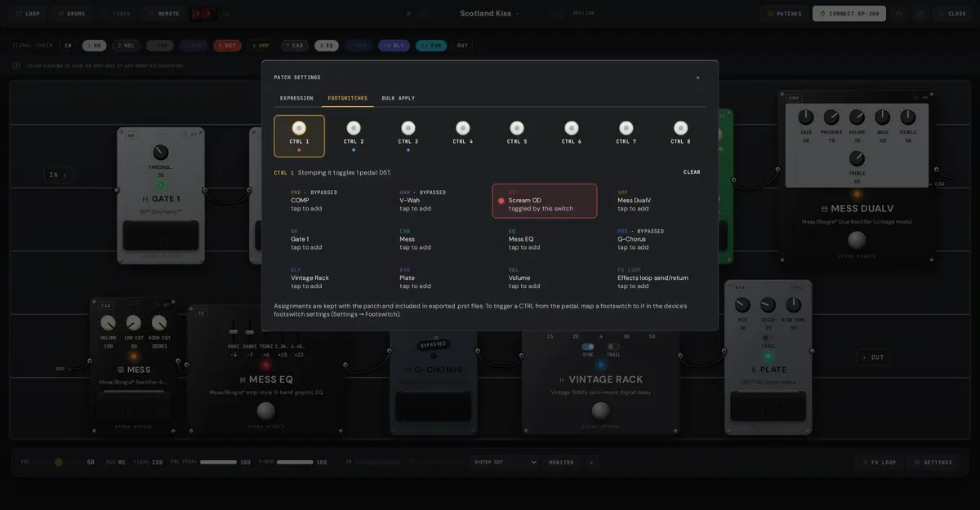Select the CTRL 2 footswitch
The image size is (980, 510).
pos(354,135)
